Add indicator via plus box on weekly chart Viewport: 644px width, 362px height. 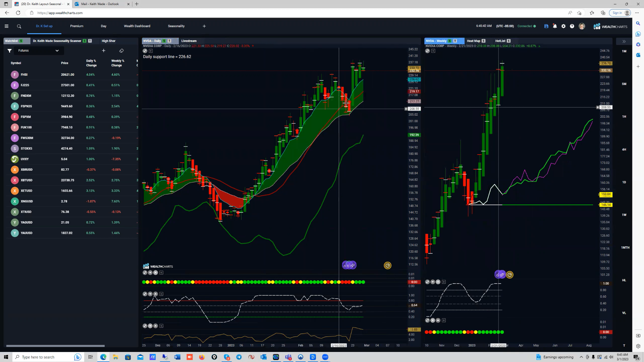pyautogui.click(x=433, y=51)
